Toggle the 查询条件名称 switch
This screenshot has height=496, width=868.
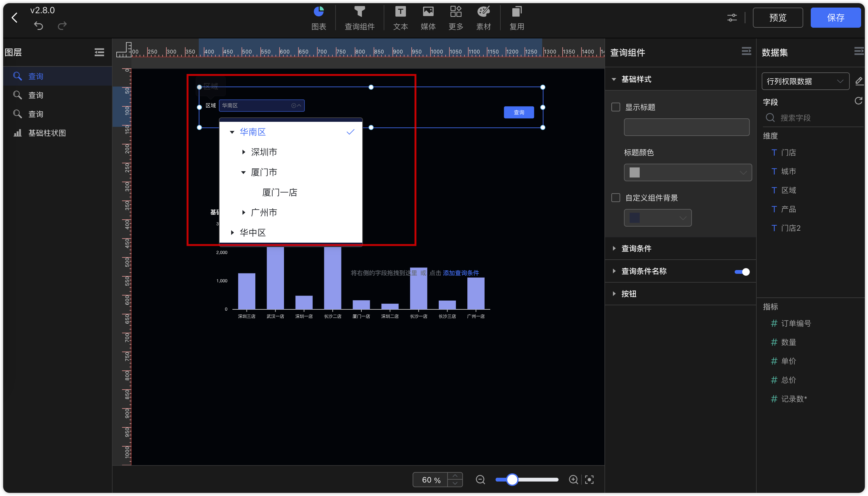pos(742,272)
